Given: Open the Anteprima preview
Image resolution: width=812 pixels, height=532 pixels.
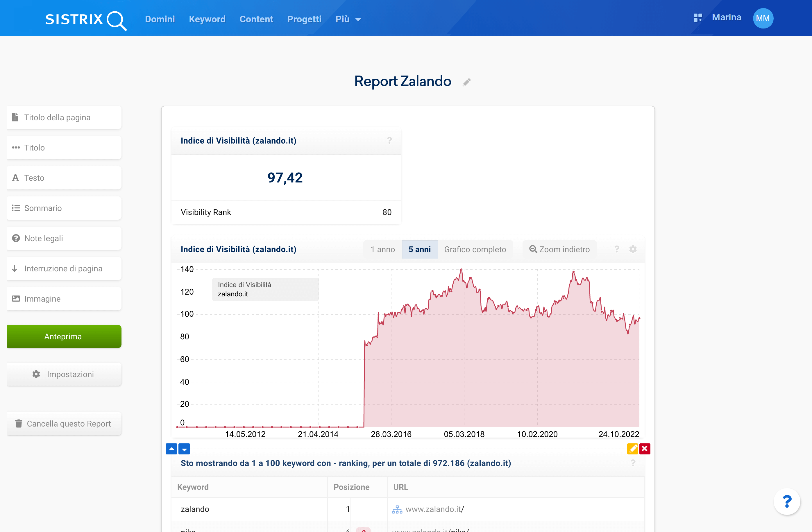Looking at the screenshot, I should point(64,336).
